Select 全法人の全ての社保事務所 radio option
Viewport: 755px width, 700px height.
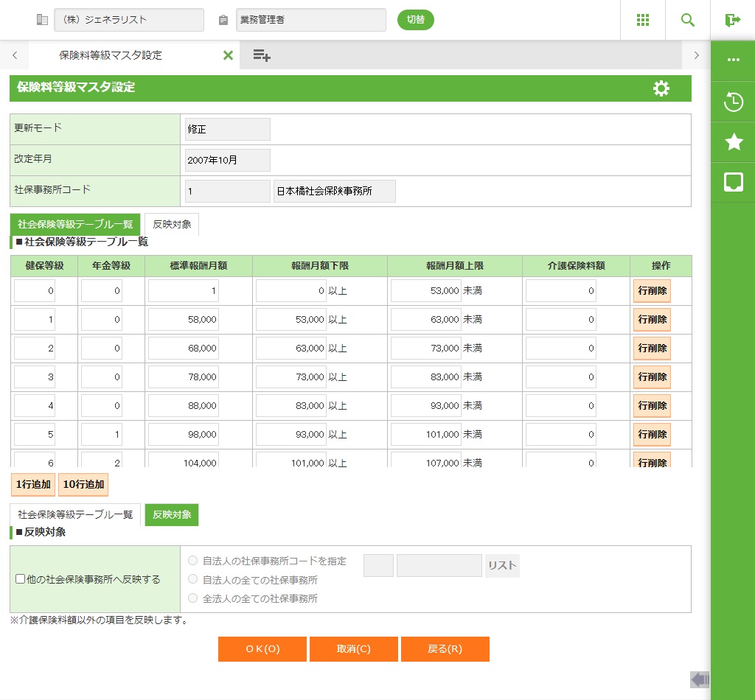[193, 598]
